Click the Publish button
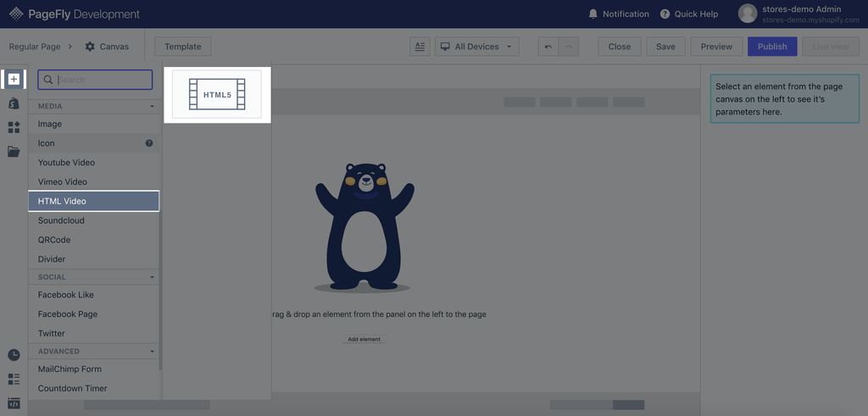 [x=771, y=47]
